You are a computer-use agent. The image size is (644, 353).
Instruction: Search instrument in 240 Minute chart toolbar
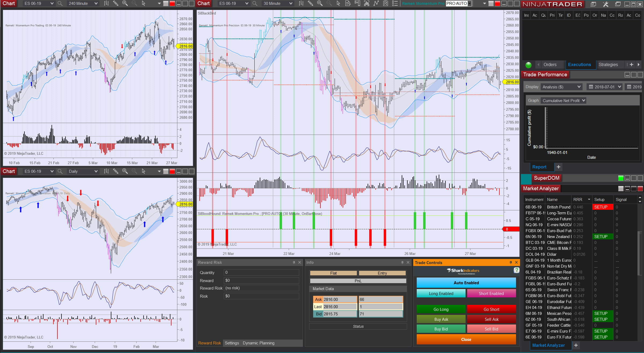coord(60,3)
